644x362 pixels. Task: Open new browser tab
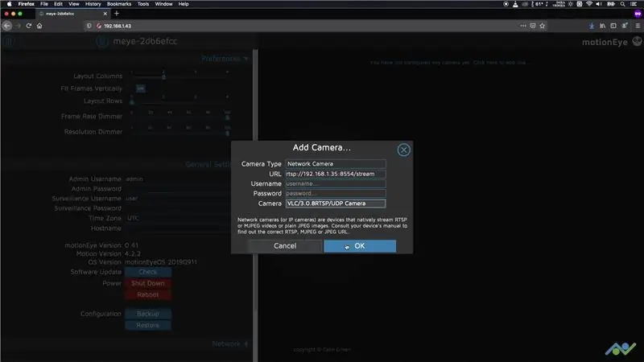pos(117,14)
